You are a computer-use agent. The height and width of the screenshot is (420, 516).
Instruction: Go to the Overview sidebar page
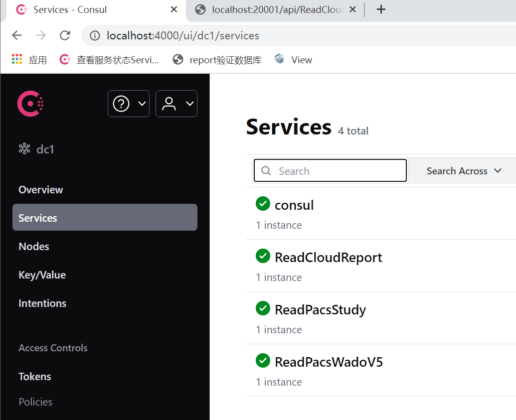click(40, 190)
